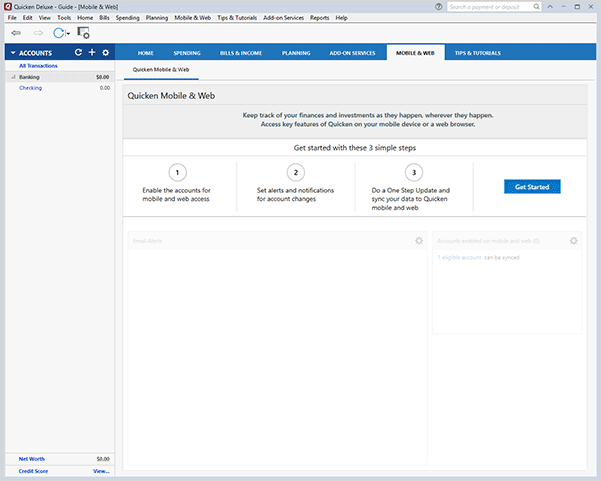Click the forward navigation arrow
The width and height of the screenshot is (601, 481).
38,33
